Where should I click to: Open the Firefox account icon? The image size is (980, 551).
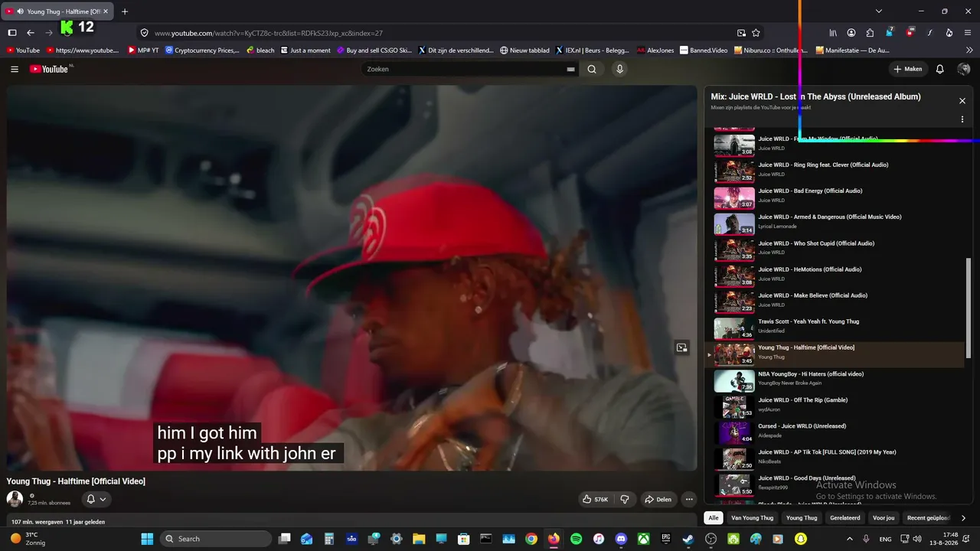[851, 33]
